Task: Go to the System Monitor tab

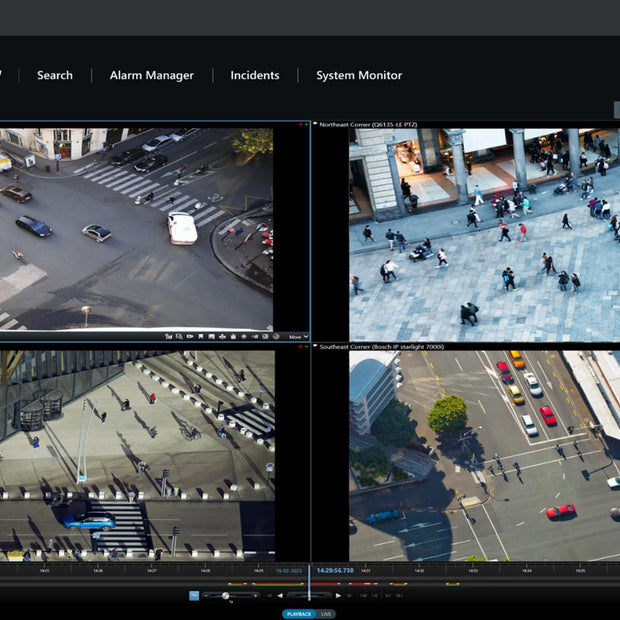Action: click(x=359, y=75)
